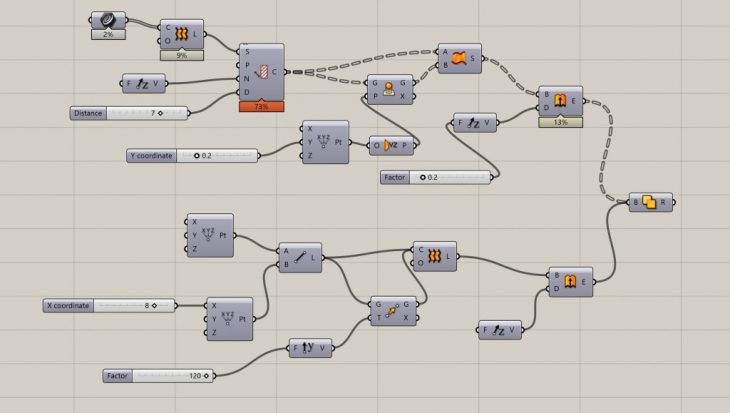Click the Ruled Surface component icon
Screen dimensions: 730x413
coord(460,58)
